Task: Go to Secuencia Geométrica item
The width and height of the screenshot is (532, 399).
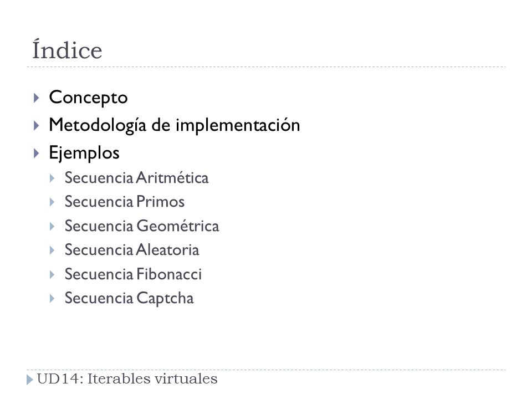Action: click(142, 226)
